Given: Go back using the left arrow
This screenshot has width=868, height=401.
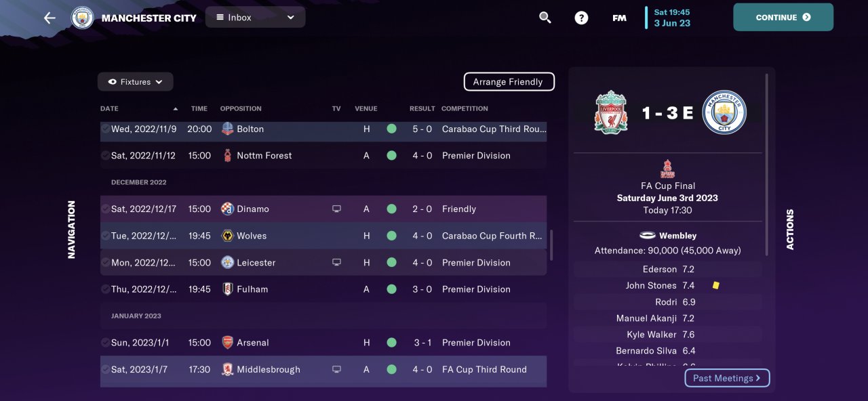Looking at the screenshot, I should [50, 18].
